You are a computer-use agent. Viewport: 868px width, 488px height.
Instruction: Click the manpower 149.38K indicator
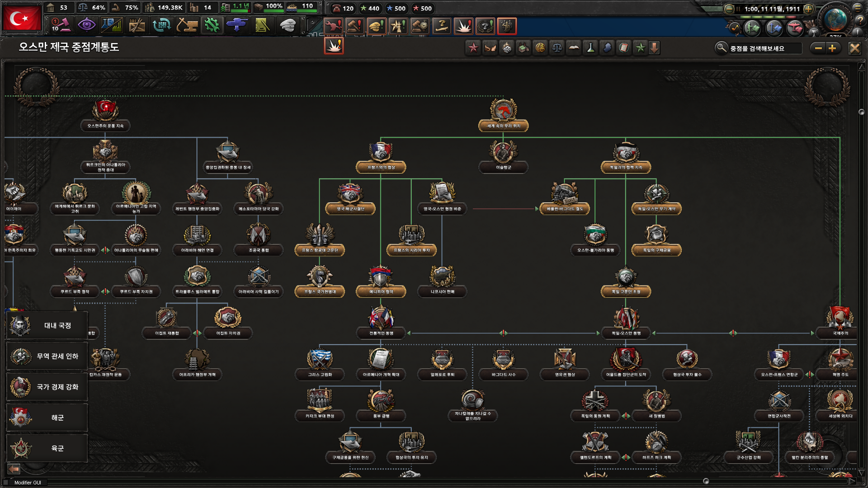tap(164, 8)
